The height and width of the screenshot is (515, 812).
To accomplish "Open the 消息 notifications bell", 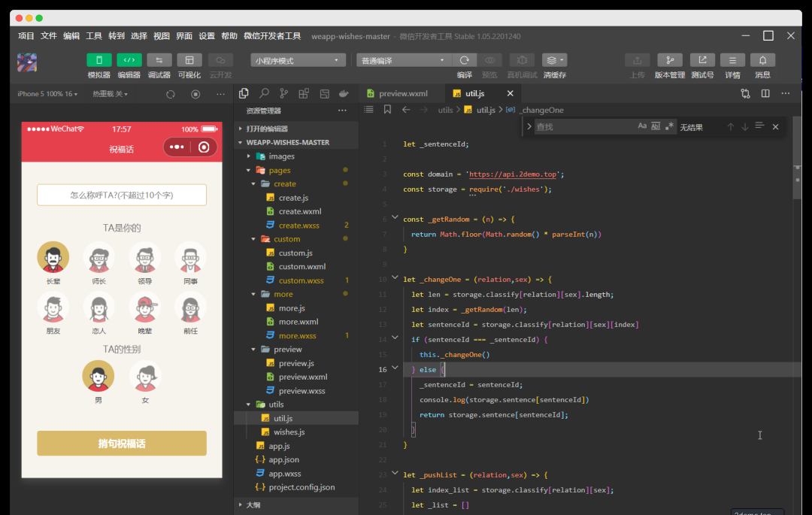I will (x=762, y=60).
